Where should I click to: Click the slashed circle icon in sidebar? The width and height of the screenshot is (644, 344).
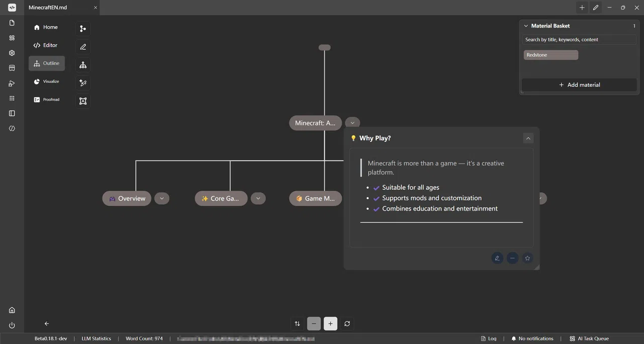pos(12,128)
